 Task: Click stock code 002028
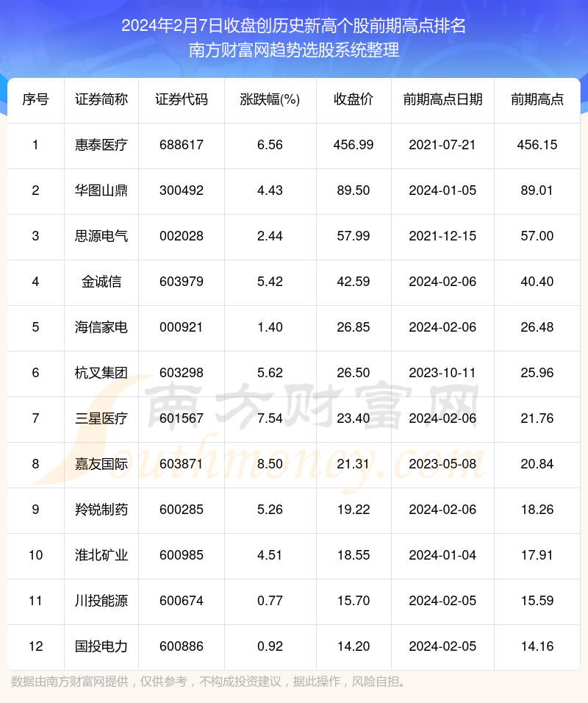pos(182,236)
